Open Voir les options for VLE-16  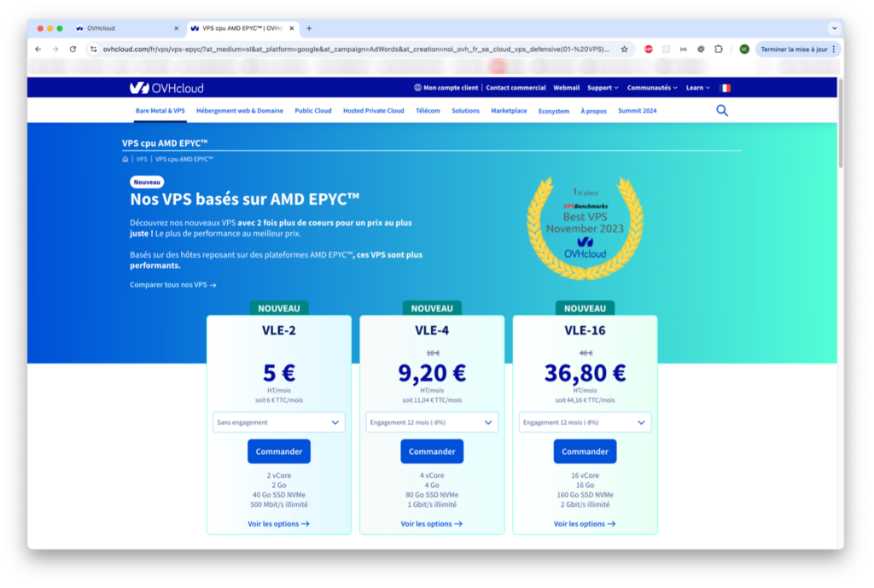coord(585,524)
